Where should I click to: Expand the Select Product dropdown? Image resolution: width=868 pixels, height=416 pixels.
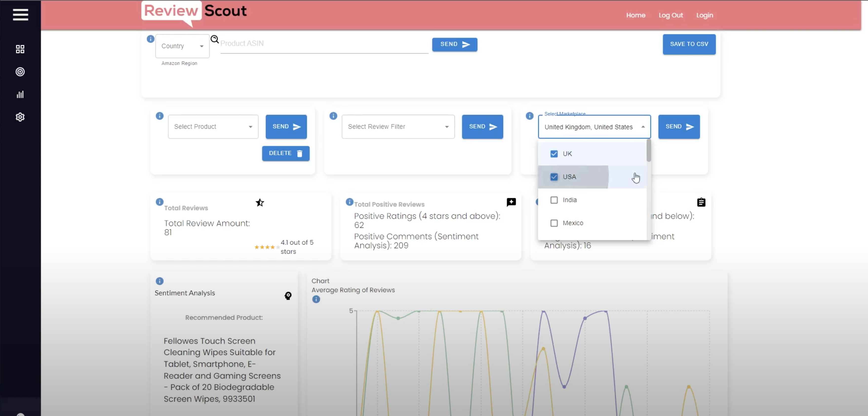coord(213,127)
